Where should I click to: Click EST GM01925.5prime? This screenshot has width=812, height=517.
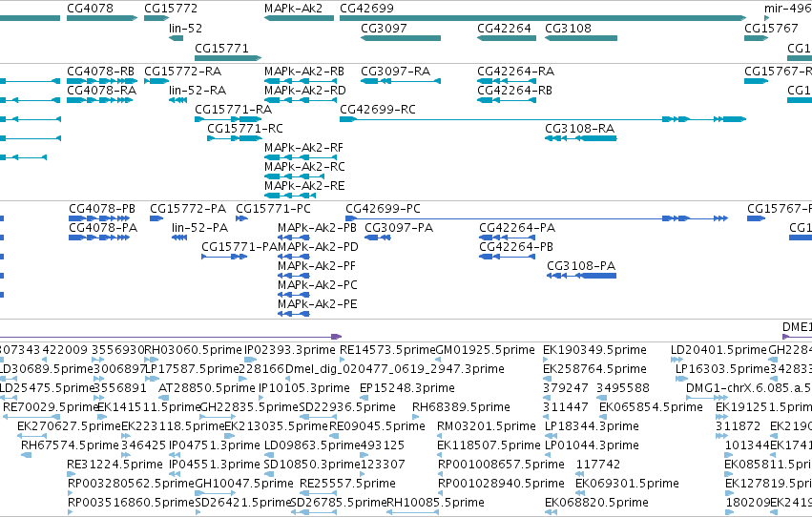486,350
